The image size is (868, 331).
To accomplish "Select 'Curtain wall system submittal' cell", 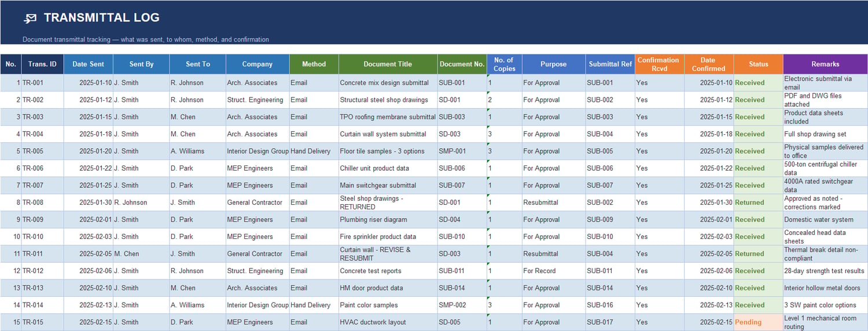I will point(388,134).
